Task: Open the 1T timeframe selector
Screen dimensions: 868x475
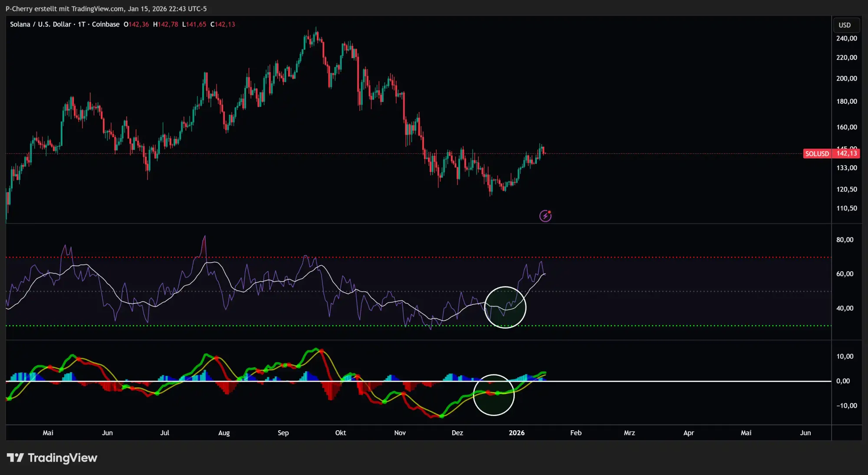Action: tap(82, 24)
